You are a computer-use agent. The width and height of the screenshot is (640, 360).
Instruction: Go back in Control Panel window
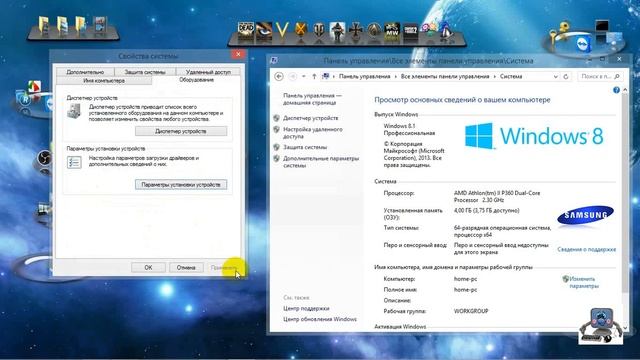(x=279, y=76)
